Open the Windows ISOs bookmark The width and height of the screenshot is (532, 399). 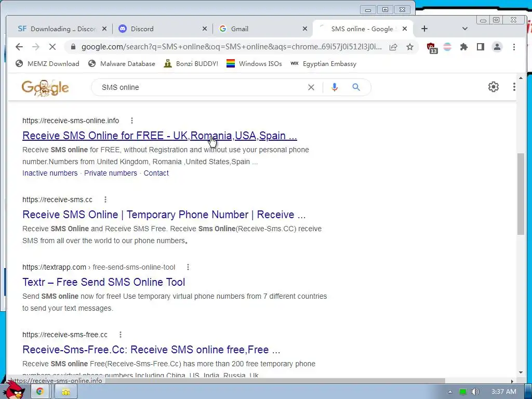click(254, 64)
